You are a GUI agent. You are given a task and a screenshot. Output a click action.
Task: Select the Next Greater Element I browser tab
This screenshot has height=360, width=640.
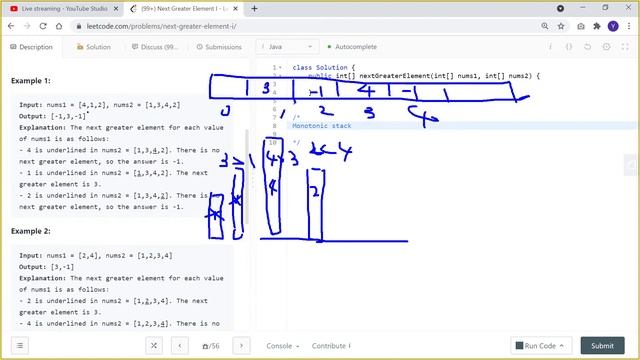tap(184, 8)
